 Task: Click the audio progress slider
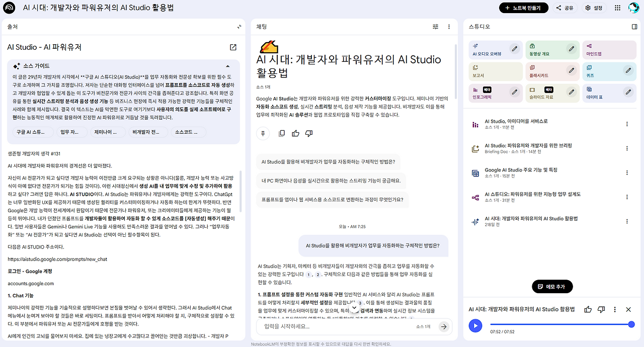click(x=561, y=325)
